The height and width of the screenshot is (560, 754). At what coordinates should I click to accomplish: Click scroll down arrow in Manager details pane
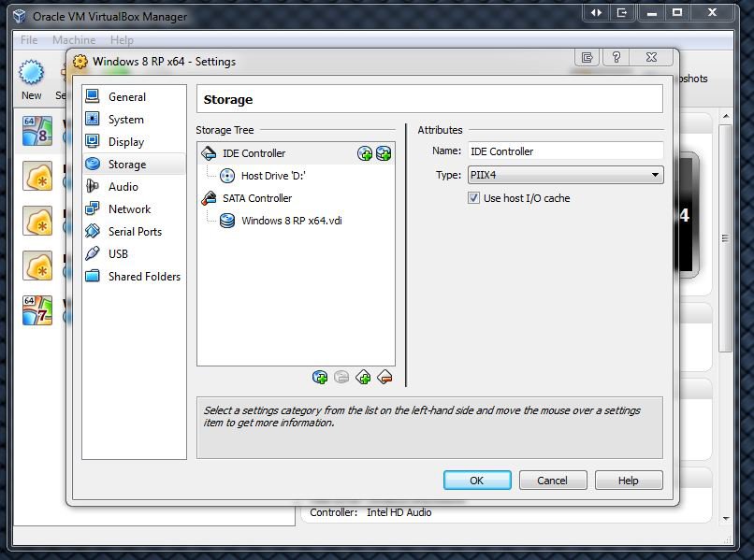tap(726, 519)
